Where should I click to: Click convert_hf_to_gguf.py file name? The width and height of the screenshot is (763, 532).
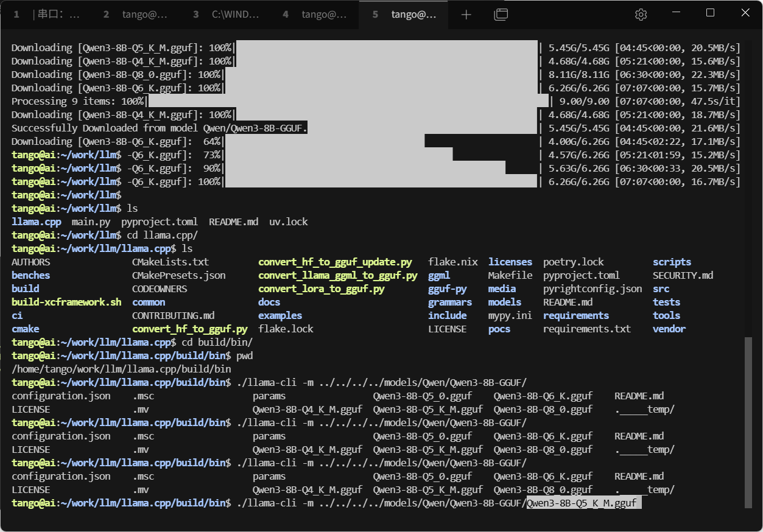pyautogui.click(x=190, y=329)
